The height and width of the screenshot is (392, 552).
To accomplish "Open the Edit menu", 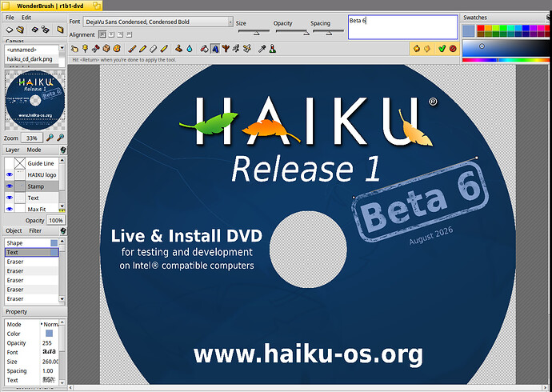I will [x=26, y=18].
